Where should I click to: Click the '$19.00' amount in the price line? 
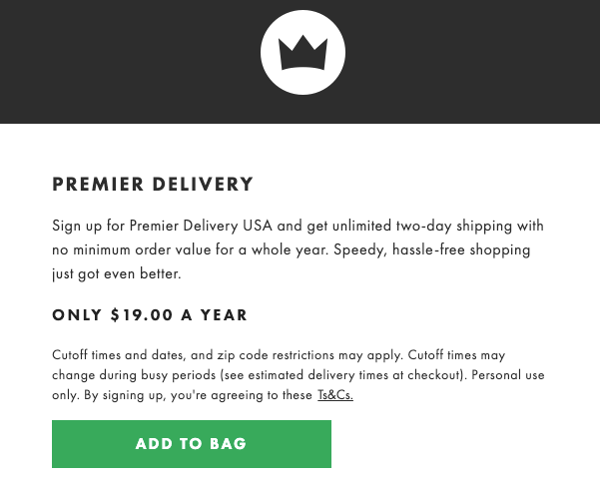coord(142,315)
